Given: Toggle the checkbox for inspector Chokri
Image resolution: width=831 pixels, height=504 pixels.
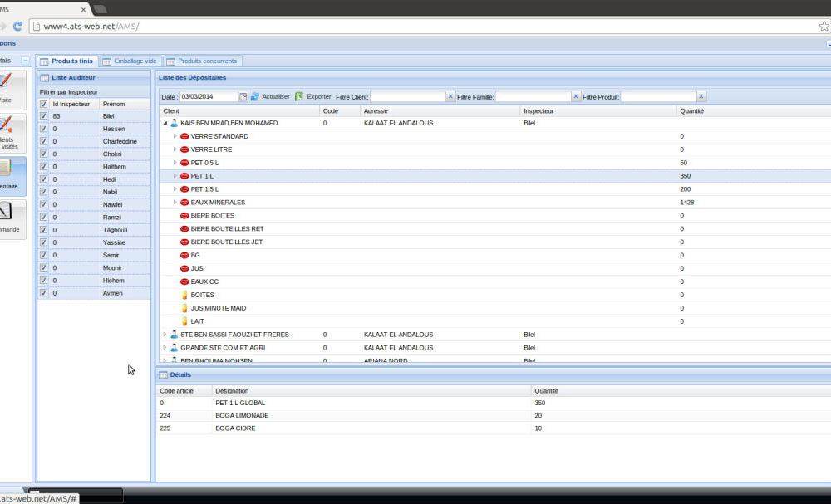Looking at the screenshot, I should [44, 154].
